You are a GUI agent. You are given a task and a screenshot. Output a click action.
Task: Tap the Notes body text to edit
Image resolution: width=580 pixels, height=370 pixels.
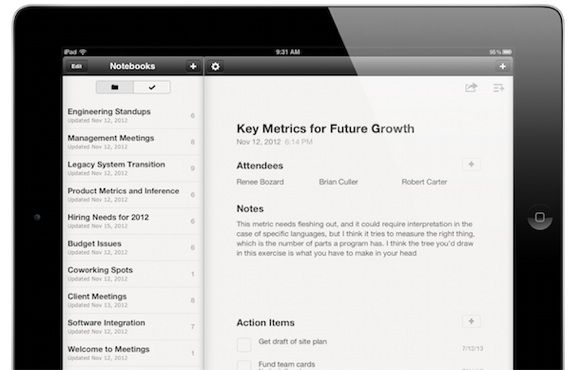point(355,239)
